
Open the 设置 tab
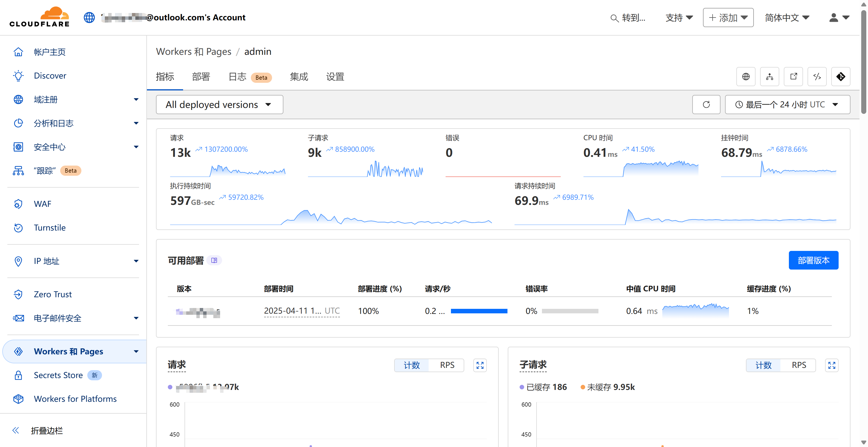[x=335, y=77]
